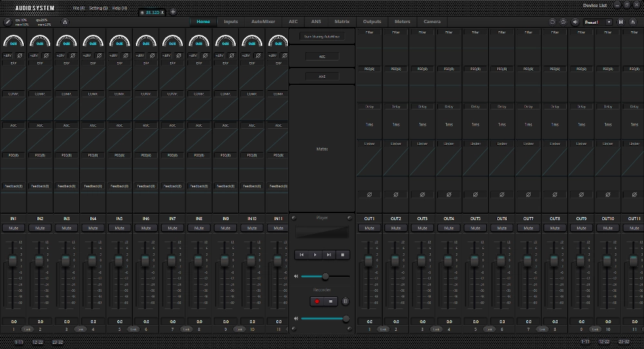This screenshot has width=644, height=349.
Task: Click the OUT1 fader handle
Action: pos(368,260)
